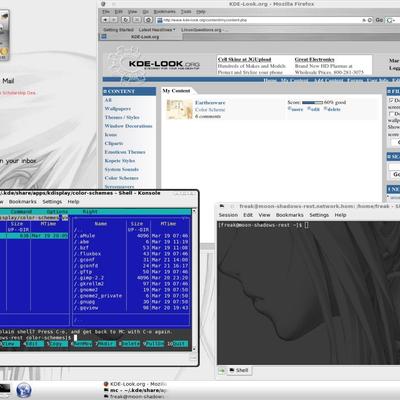
Task: Click Firefox Stop toolbar button
Action: [137, 20]
